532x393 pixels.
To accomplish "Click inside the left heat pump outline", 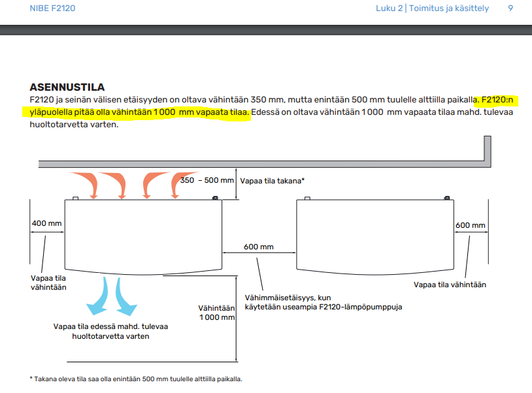I will (144, 235).
